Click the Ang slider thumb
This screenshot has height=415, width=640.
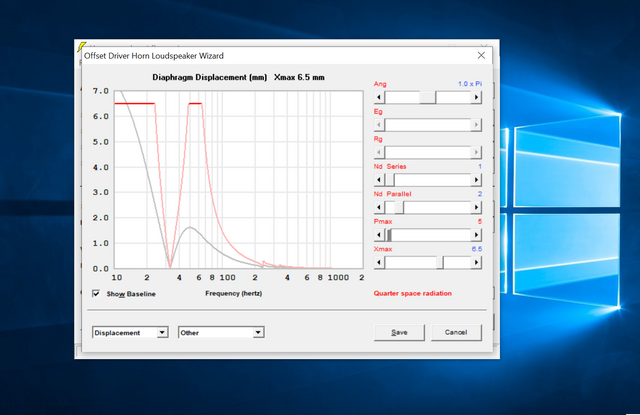(427, 98)
